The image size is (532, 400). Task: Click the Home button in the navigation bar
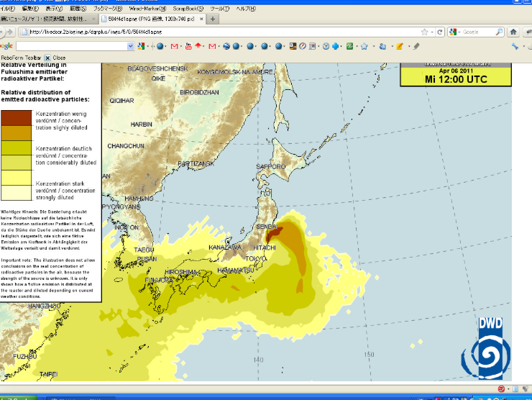tap(513, 32)
